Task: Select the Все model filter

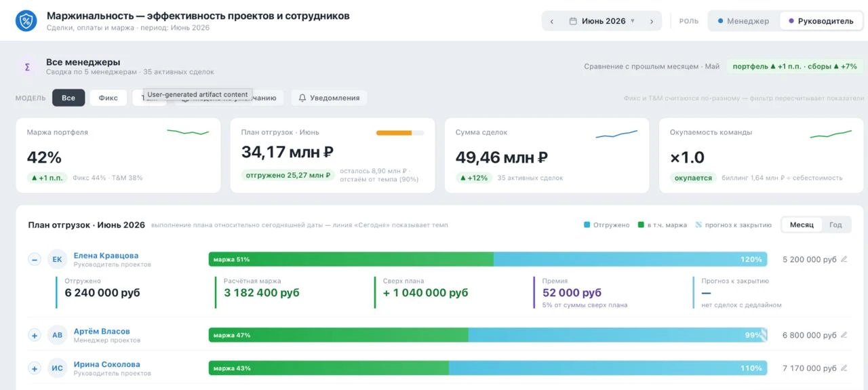Action: [x=68, y=98]
